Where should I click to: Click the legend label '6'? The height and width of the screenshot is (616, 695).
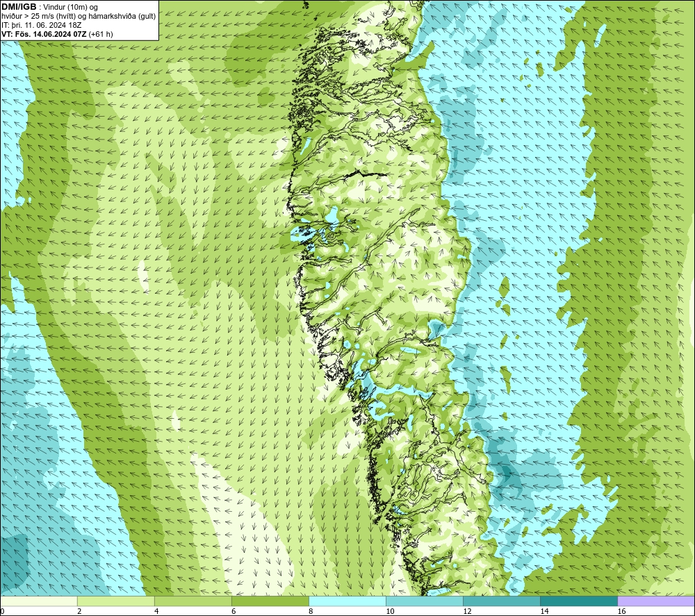point(234,611)
